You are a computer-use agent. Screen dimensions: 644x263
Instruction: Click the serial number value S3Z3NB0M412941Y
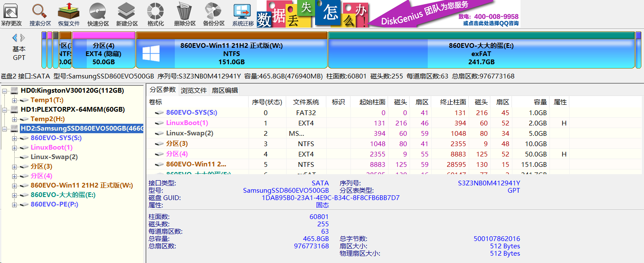coord(489,183)
